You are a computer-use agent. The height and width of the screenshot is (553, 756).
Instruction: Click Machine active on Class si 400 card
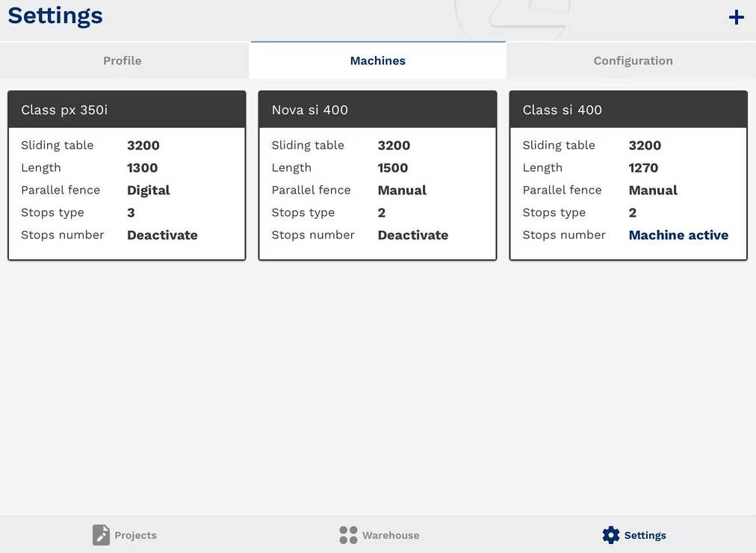coord(678,235)
